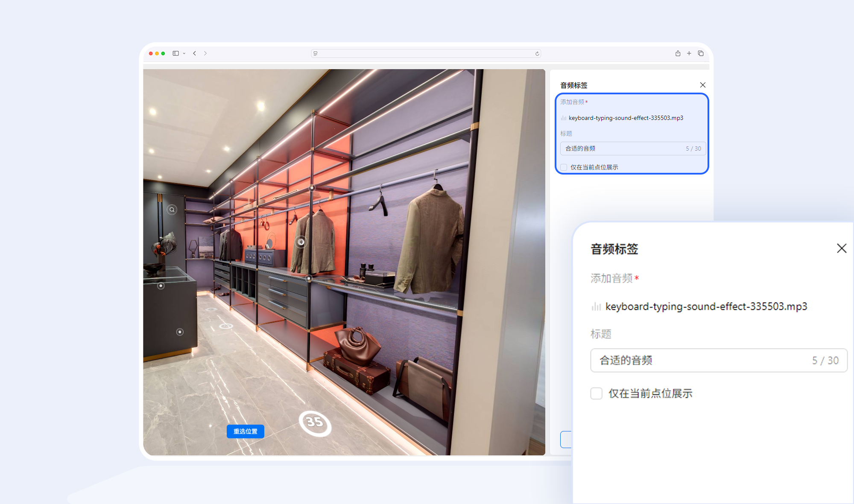Click the enlarged keyboard-typing-sound-effect-335503.mp3 filename
This screenshot has height=504, width=854.
(x=706, y=306)
